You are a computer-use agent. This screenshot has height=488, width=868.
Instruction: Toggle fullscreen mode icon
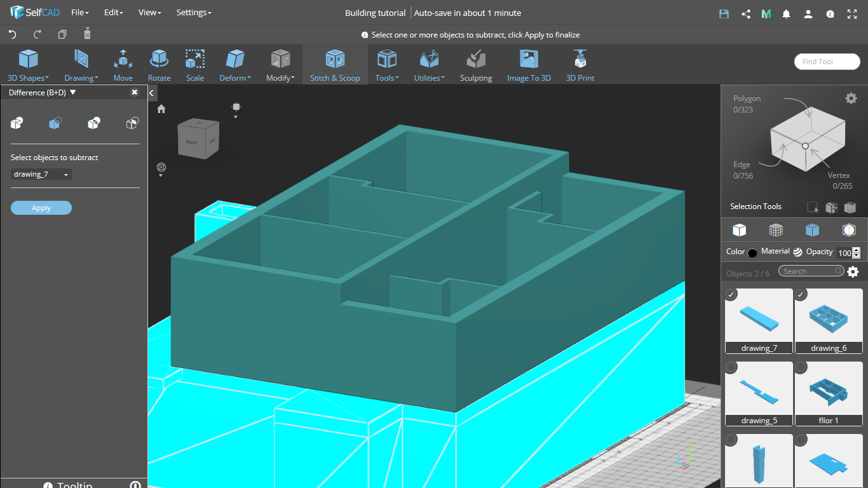(852, 13)
